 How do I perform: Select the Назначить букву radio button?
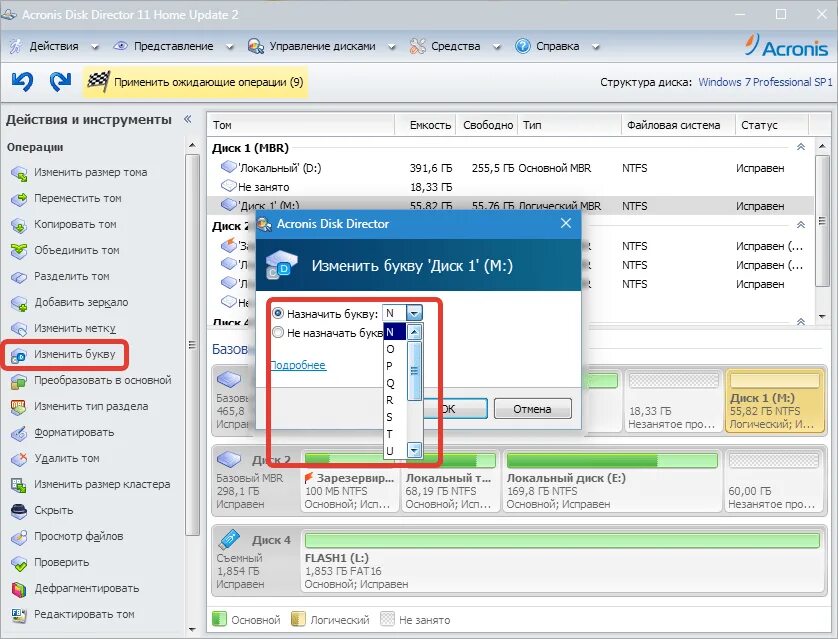278,313
